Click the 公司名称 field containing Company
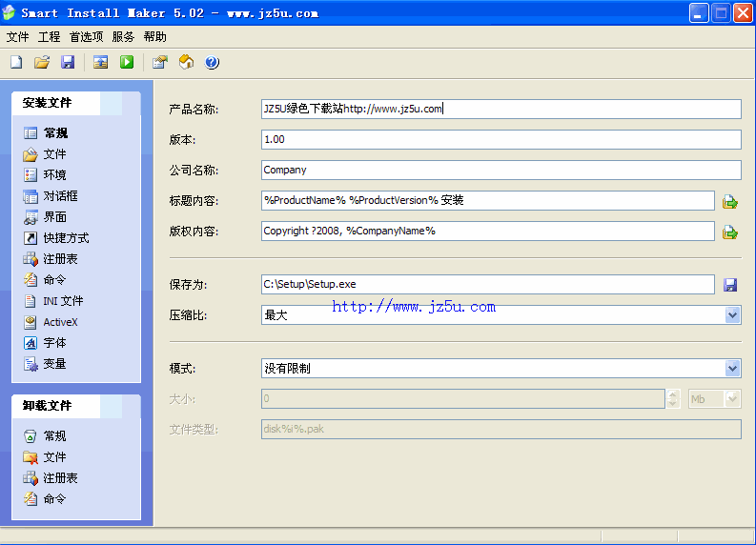The height and width of the screenshot is (545, 756). pyautogui.click(x=501, y=171)
